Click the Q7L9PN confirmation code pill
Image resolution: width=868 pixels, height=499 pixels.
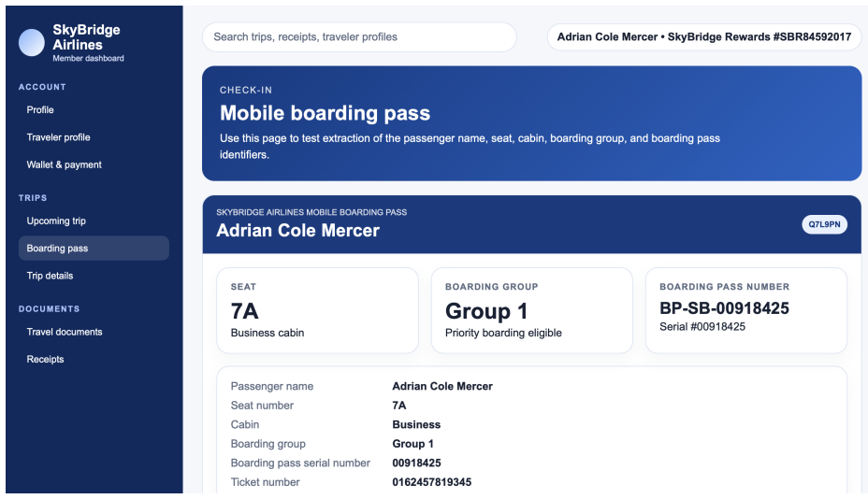(824, 224)
